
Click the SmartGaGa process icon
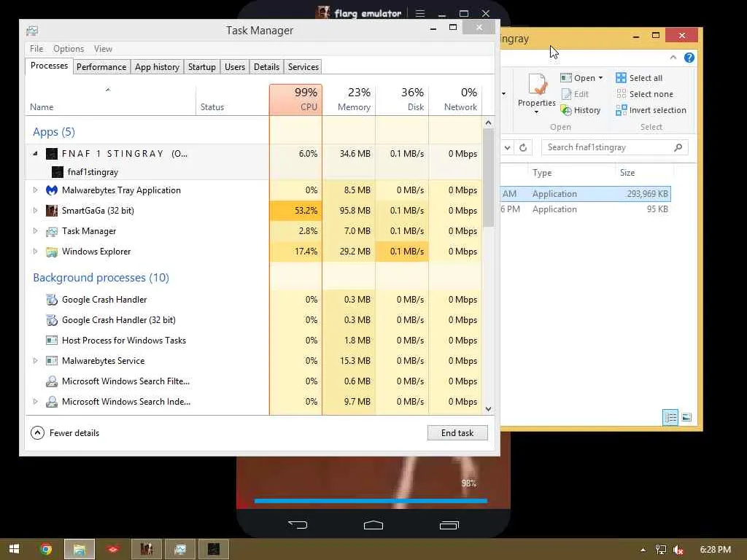click(52, 211)
